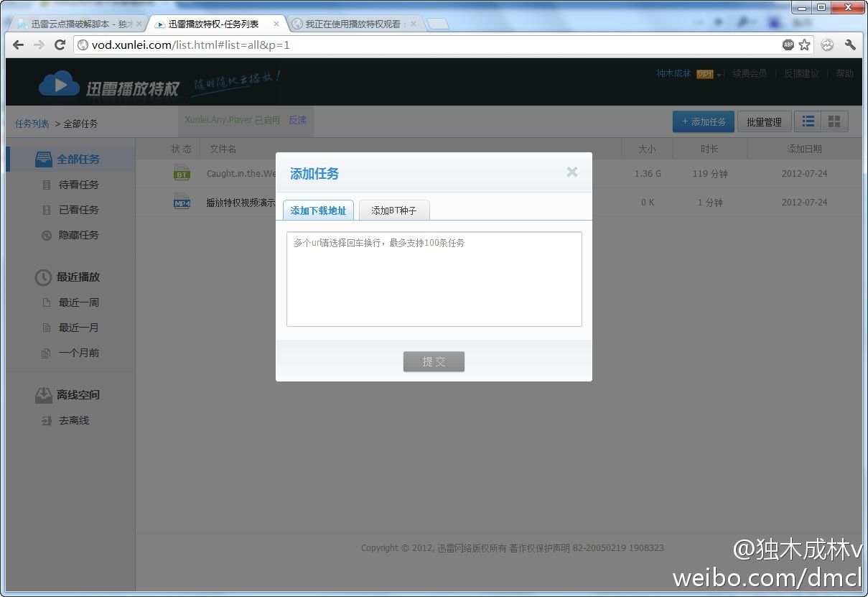Click the 帮助 link in header
The height and width of the screenshot is (597, 868).
coord(844,73)
